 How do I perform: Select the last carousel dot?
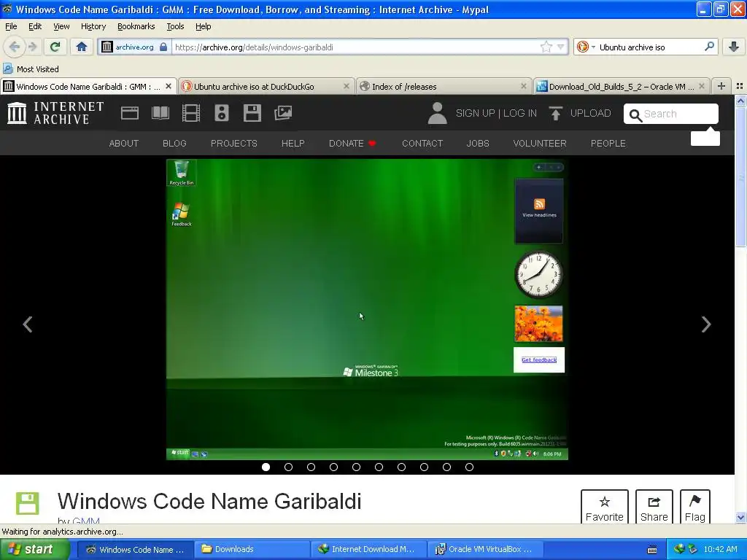point(469,467)
